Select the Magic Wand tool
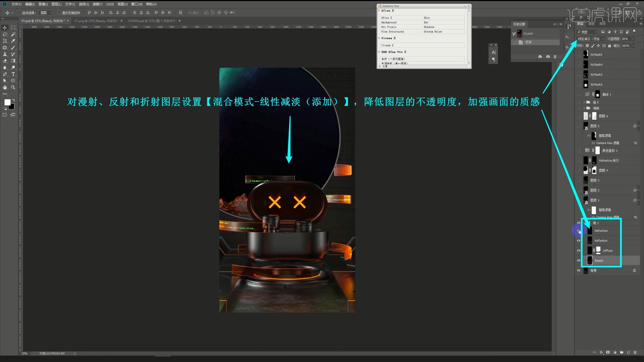 (13, 34)
